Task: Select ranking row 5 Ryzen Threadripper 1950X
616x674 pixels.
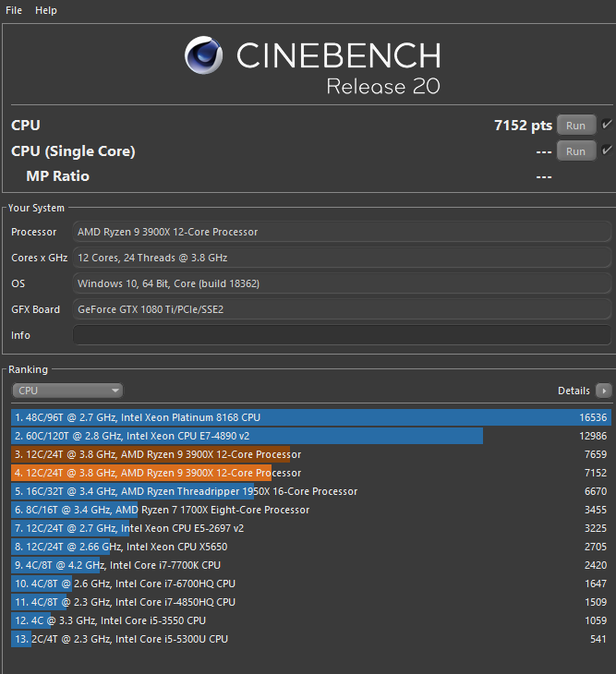Action: point(311,491)
